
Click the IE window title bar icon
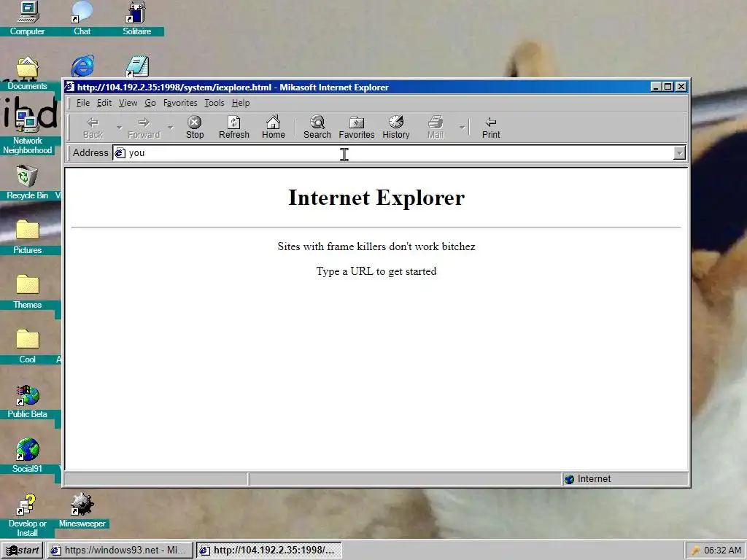70,87
